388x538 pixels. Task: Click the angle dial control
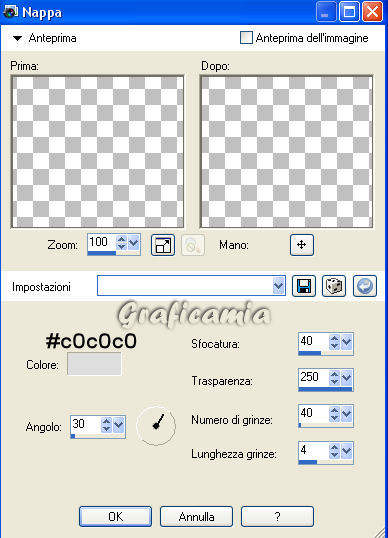[156, 426]
